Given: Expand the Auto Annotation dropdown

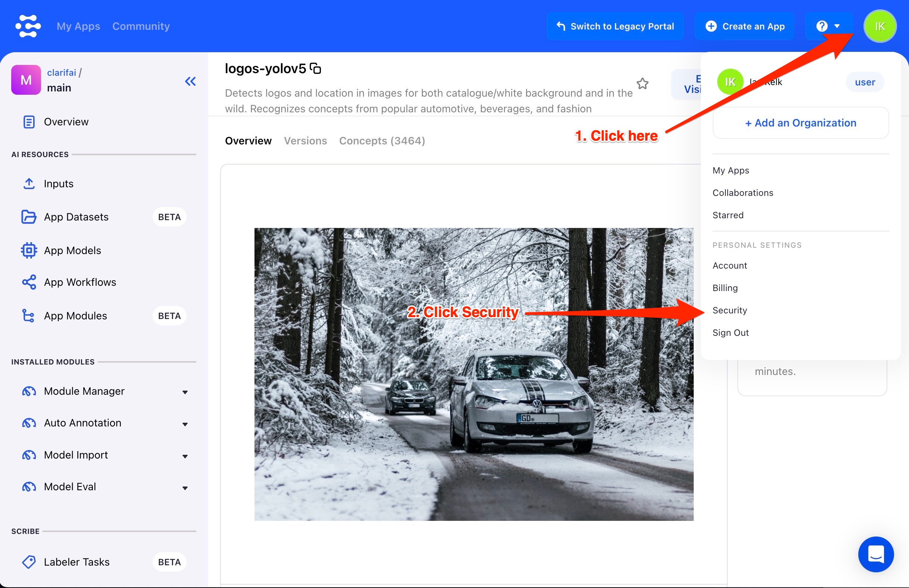Looking at the screenshot, I should click(x=185, y=424).
